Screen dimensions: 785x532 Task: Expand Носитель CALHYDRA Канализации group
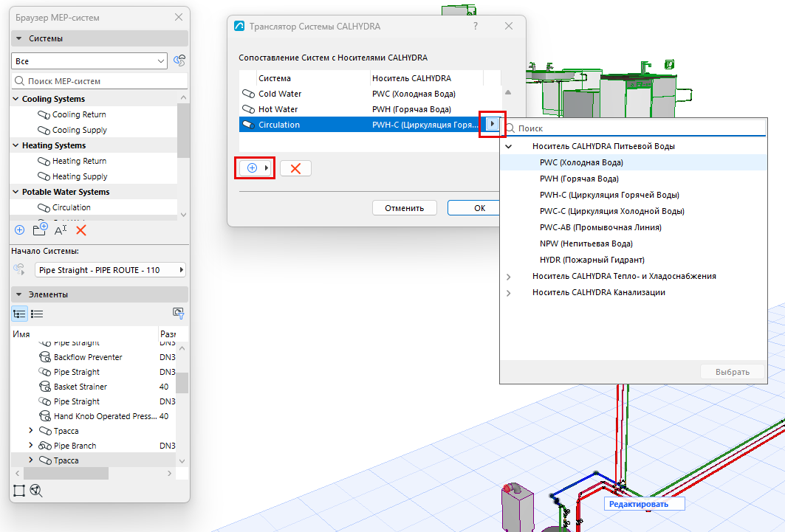tap(509, 293)
